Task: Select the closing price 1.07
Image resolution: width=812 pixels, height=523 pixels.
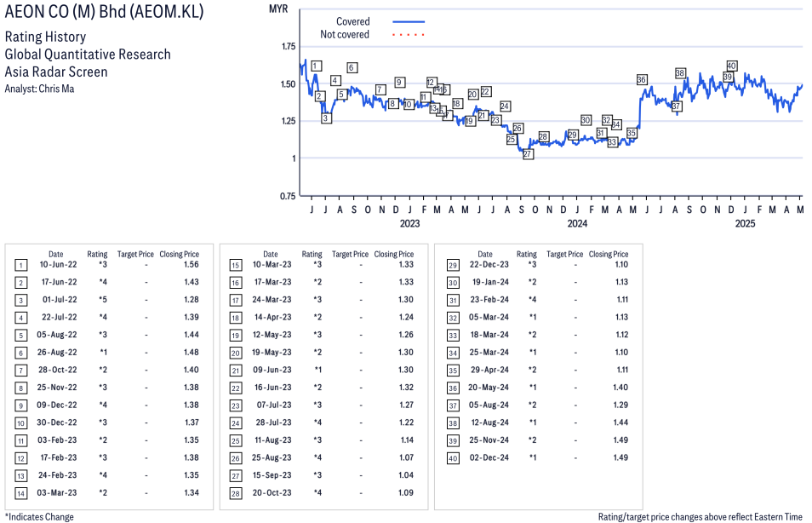Action: point(406,457)
